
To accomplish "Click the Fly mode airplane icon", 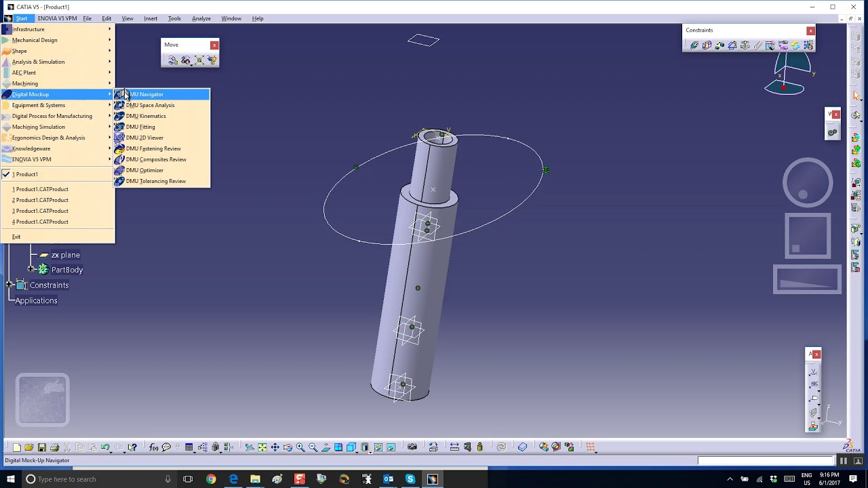I will pos(250,447).
